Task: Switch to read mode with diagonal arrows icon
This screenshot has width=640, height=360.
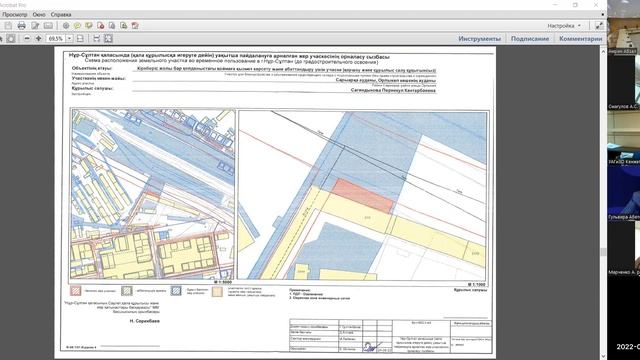Action: (599, 26)
